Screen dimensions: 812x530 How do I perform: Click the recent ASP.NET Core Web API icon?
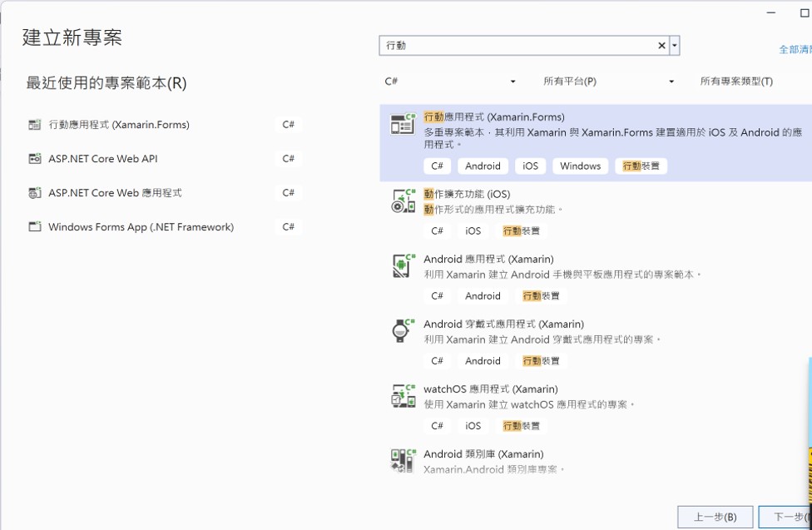click(x=35, y=159)
